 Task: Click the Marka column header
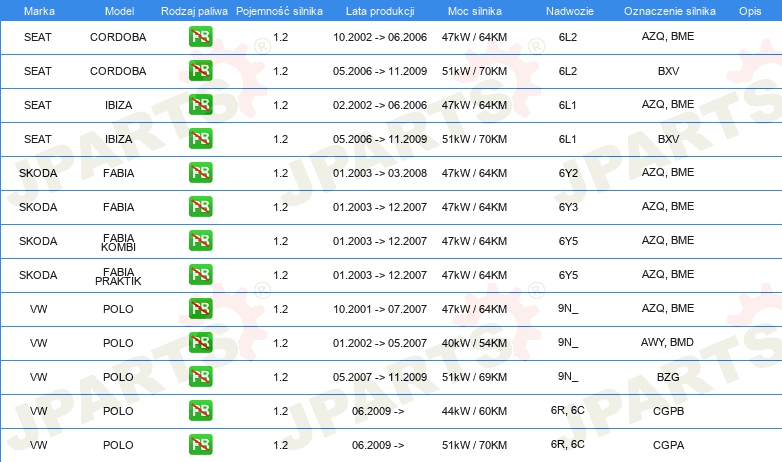point(39,11)
